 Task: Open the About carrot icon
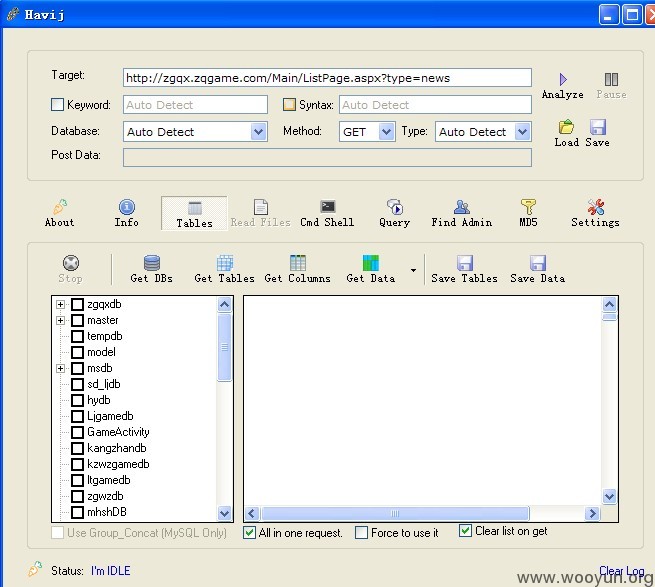click(60, 207)
